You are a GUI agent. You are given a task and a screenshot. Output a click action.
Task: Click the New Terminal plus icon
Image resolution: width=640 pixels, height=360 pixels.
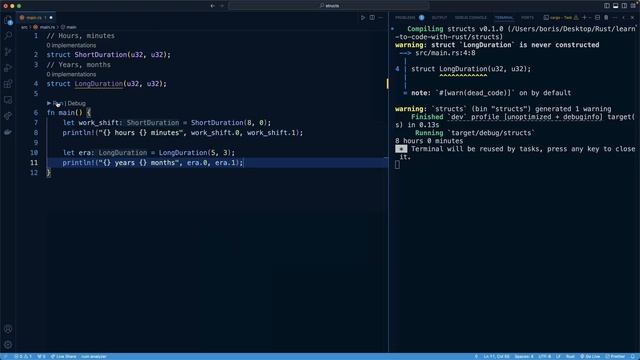click(x=584, y=18)
